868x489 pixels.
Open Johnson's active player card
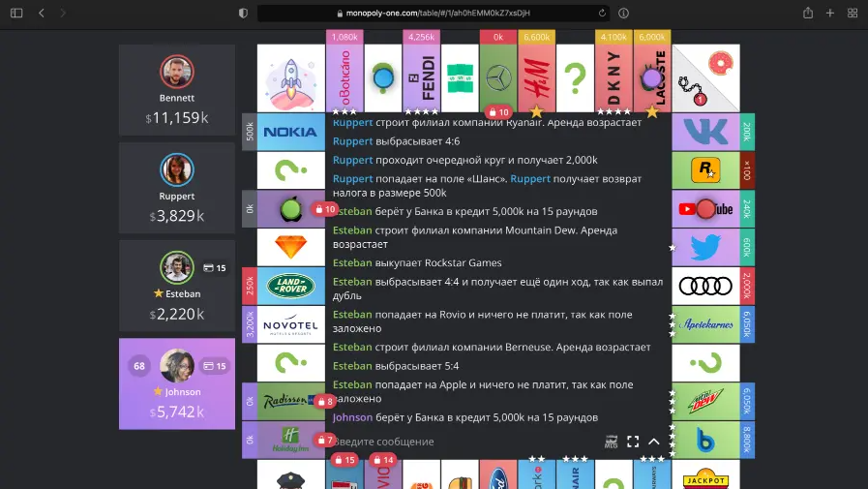click(x=177, y=383)
